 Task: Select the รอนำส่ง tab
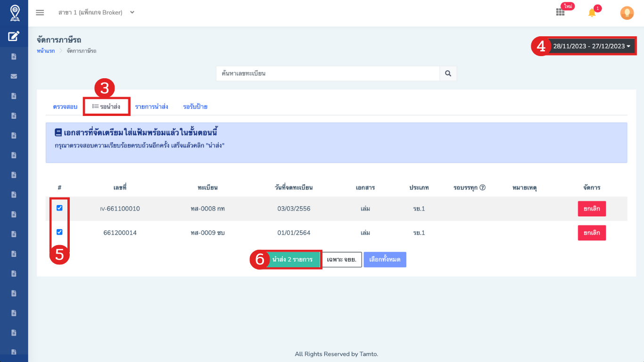pos(106,107)
